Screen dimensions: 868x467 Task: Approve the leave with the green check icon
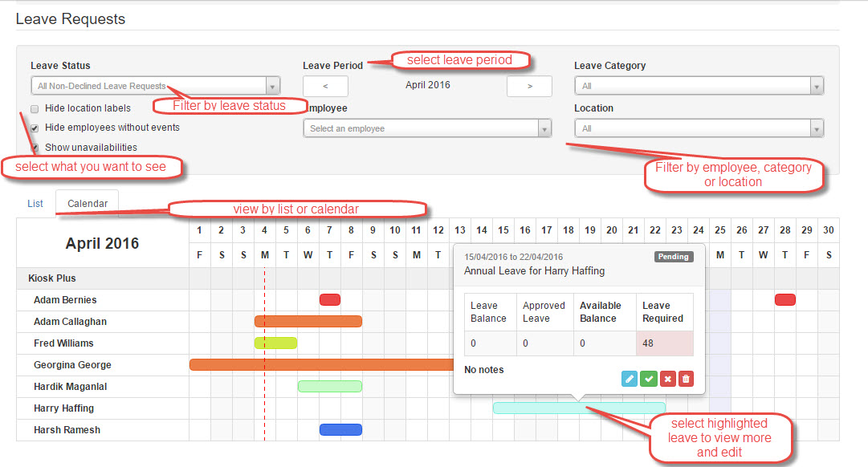(648, 378)
